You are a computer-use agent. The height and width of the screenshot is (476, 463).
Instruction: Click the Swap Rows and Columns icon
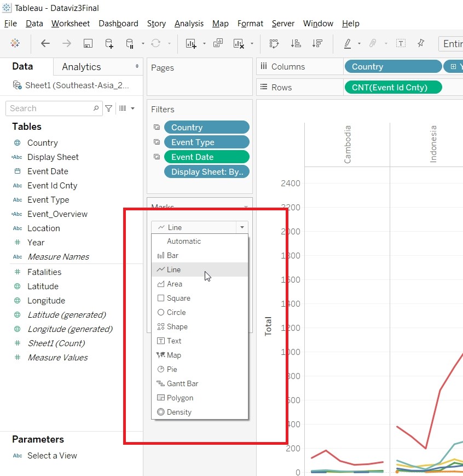point(274,44)
